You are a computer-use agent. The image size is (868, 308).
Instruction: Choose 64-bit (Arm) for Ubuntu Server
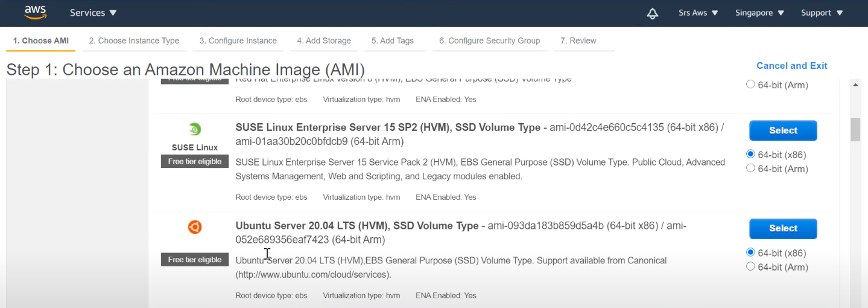750,266
